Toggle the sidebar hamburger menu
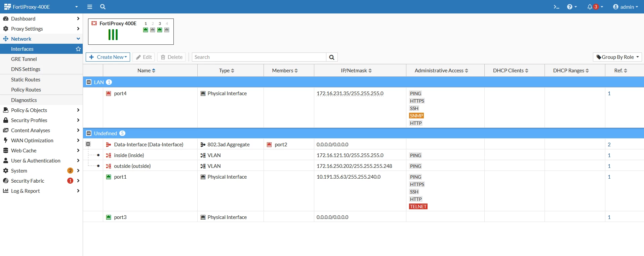The width and height of the screenshot is (644, 256). [90, 7]
